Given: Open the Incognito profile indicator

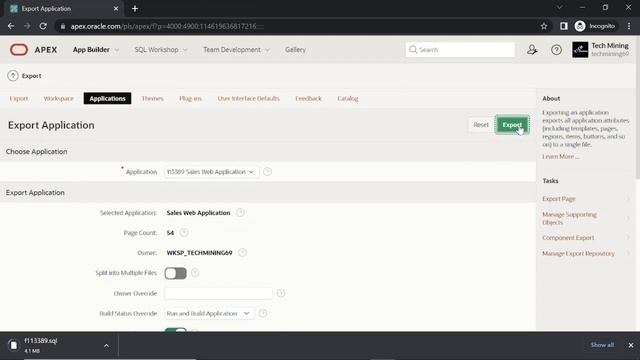Looking at the screenshot, I should click(595, 26).
